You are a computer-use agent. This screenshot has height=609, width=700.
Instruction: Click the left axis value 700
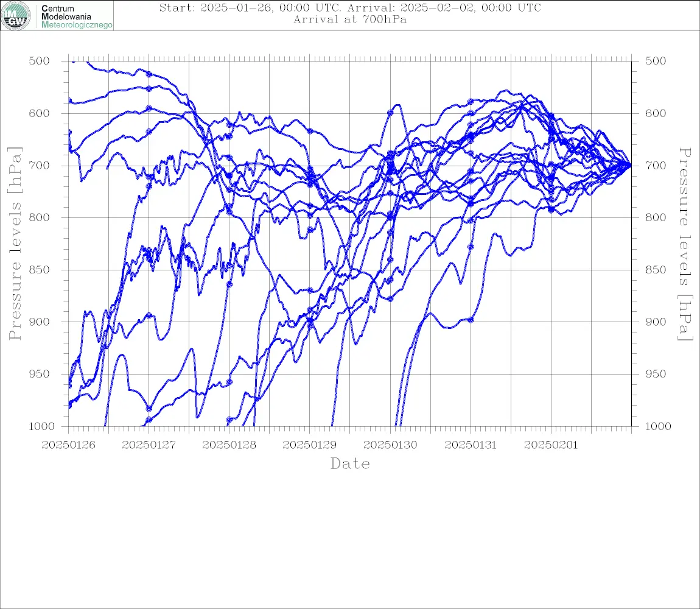[40, 165]
